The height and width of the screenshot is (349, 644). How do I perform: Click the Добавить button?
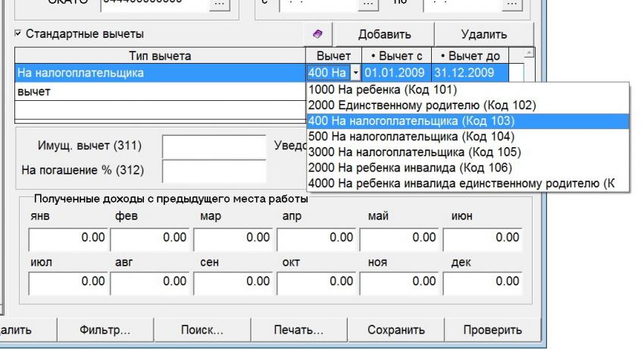coord(384,34)
